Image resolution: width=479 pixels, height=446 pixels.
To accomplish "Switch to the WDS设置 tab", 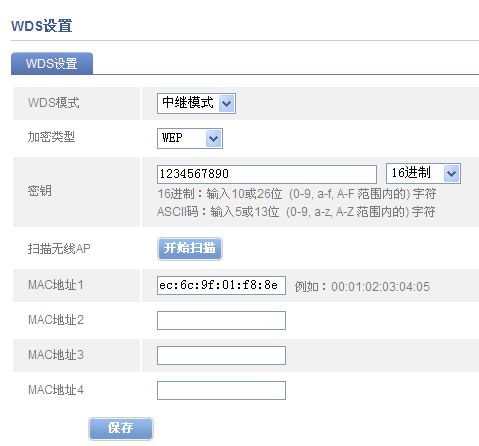I will tap(52, 63).
